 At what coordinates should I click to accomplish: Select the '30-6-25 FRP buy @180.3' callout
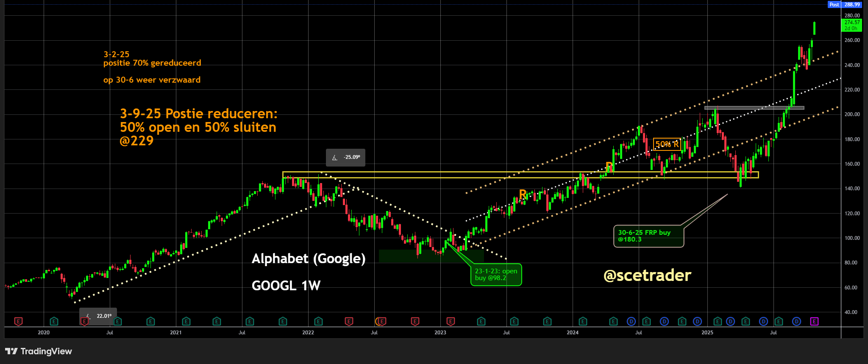pos(648,236)
